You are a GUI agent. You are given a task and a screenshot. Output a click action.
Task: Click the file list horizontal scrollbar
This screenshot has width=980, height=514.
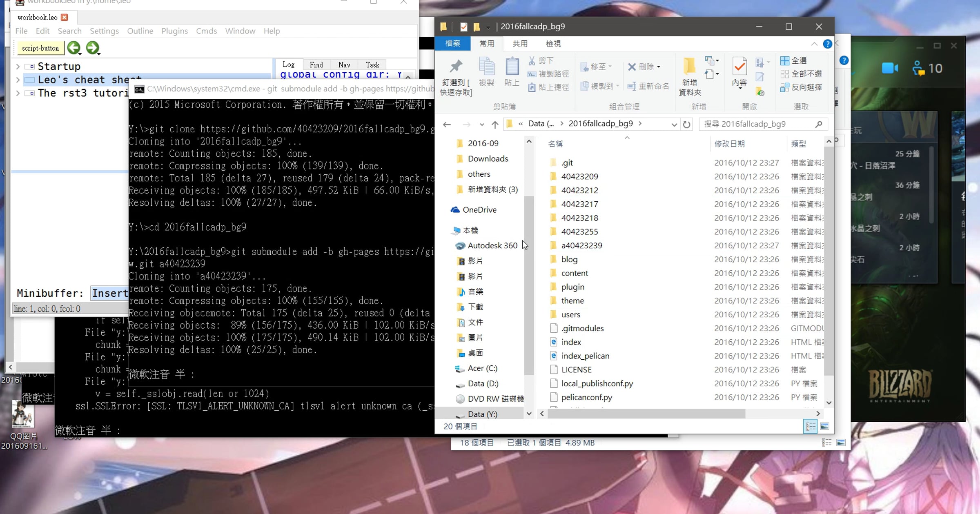[646, 414]
